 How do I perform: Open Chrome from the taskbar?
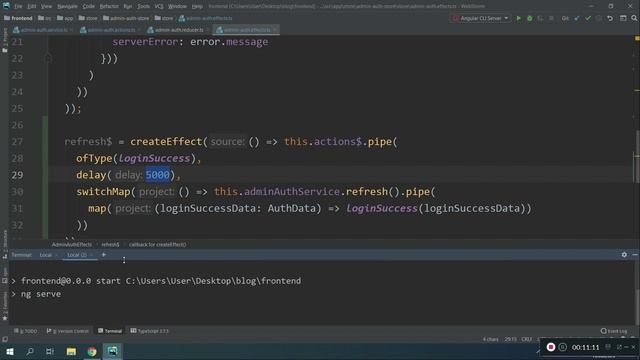click(92, 351)
